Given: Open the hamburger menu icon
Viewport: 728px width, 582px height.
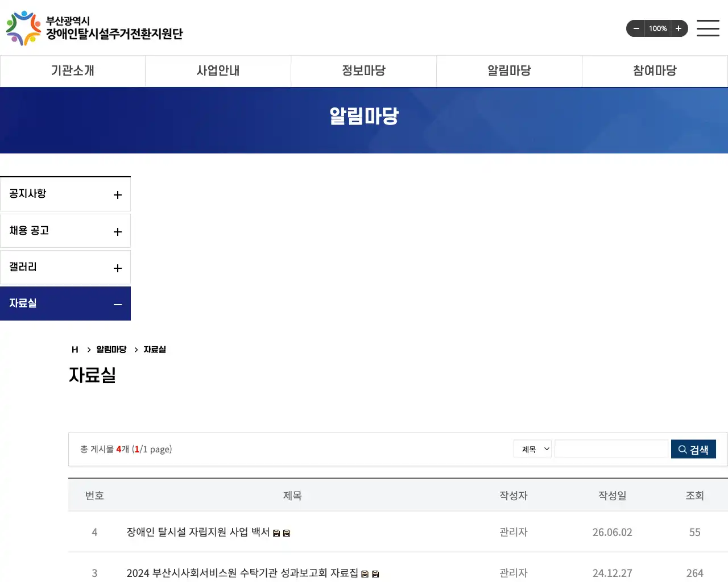Looking at the screenshot, I should 708,28.
